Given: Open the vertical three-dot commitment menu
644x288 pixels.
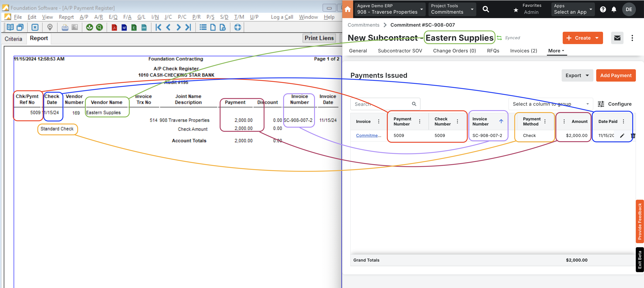Looking at the screenshot, I should 632,38.
